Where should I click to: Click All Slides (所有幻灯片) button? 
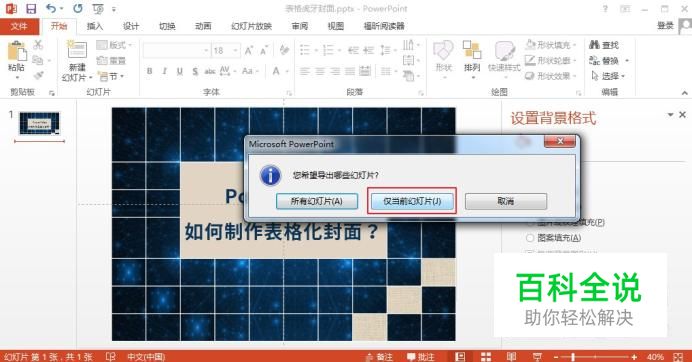[x=317, y=201]
